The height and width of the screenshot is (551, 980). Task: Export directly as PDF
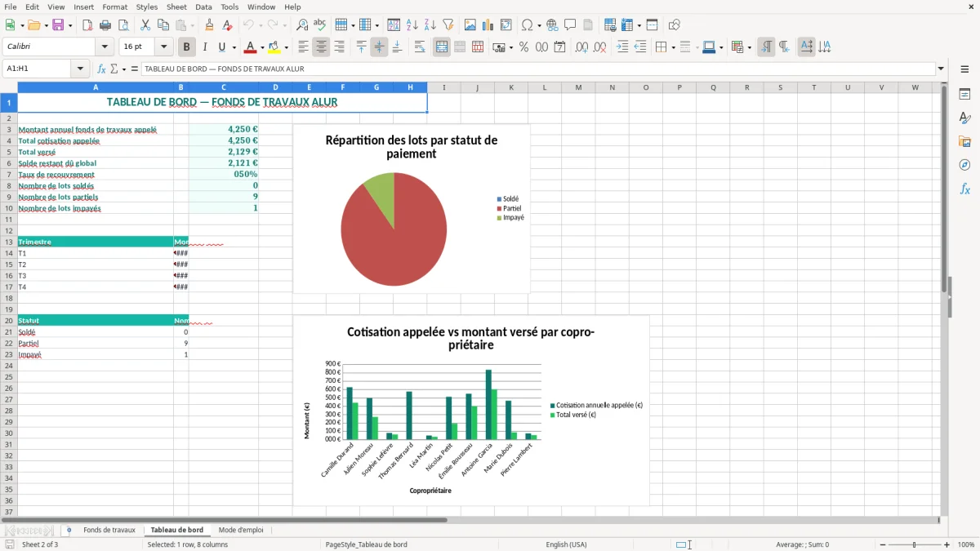[87, 25]
